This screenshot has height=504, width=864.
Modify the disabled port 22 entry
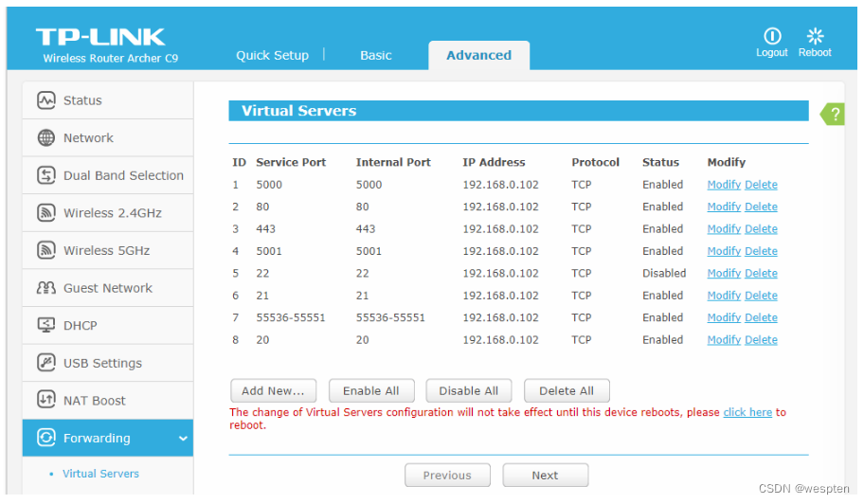(x=724, y=273)
